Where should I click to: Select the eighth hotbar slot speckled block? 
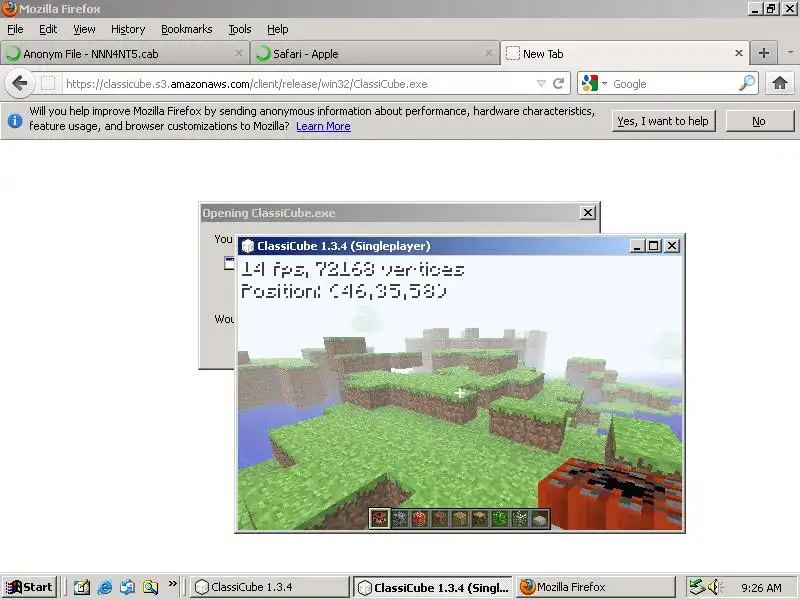[x=520, y=519]
